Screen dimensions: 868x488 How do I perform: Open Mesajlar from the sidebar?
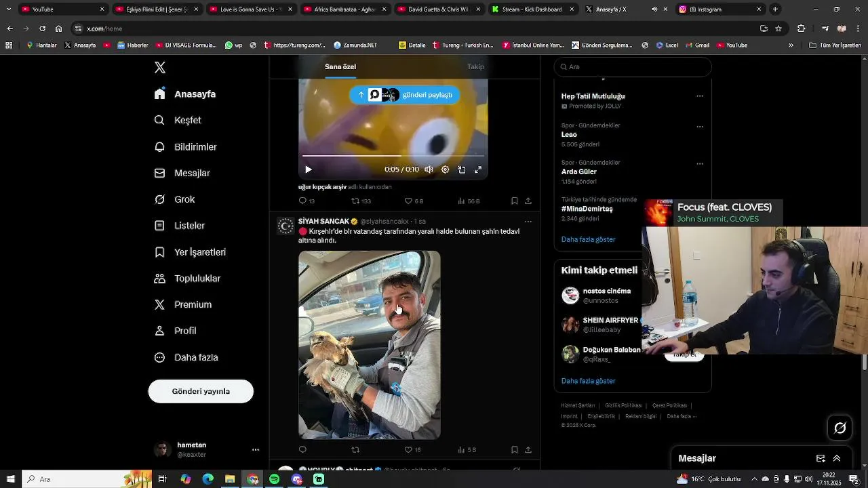click(x=182, y=173)
